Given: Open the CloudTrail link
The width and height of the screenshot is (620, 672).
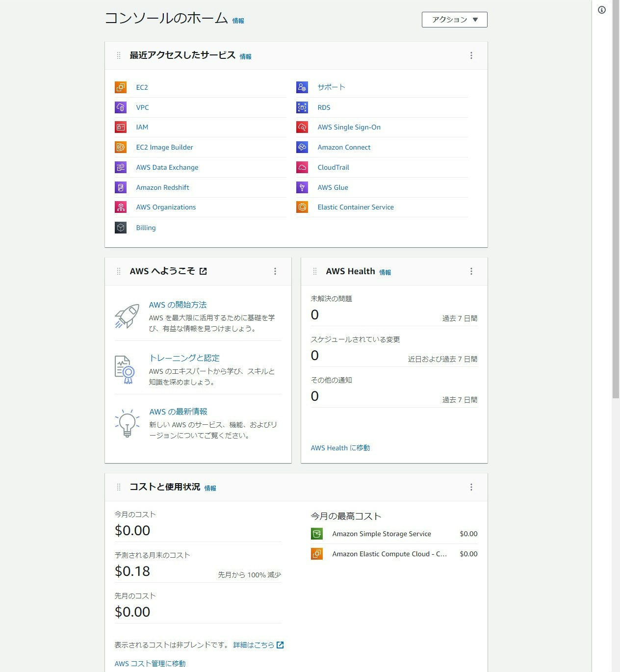Looking at the screenshot, I should [x=333, y=167].
